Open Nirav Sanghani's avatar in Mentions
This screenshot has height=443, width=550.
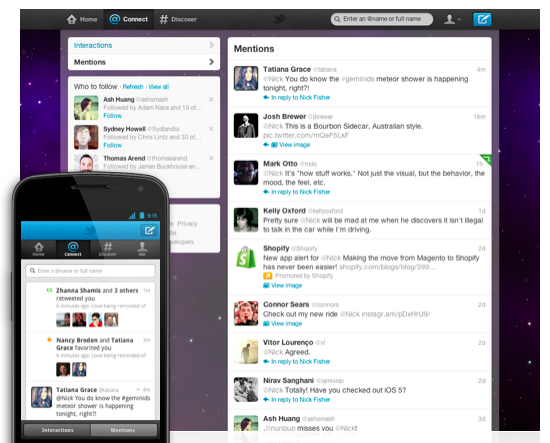tap(246, 390)
